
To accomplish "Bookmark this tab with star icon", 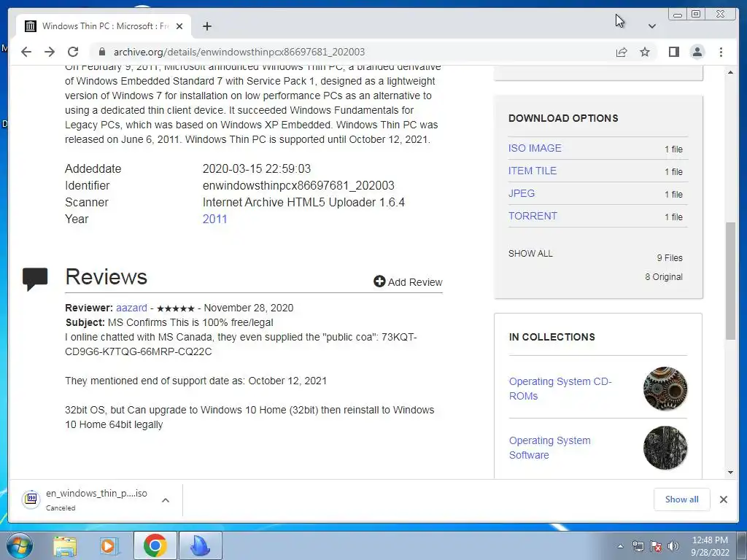I will [x=645, y=52].
